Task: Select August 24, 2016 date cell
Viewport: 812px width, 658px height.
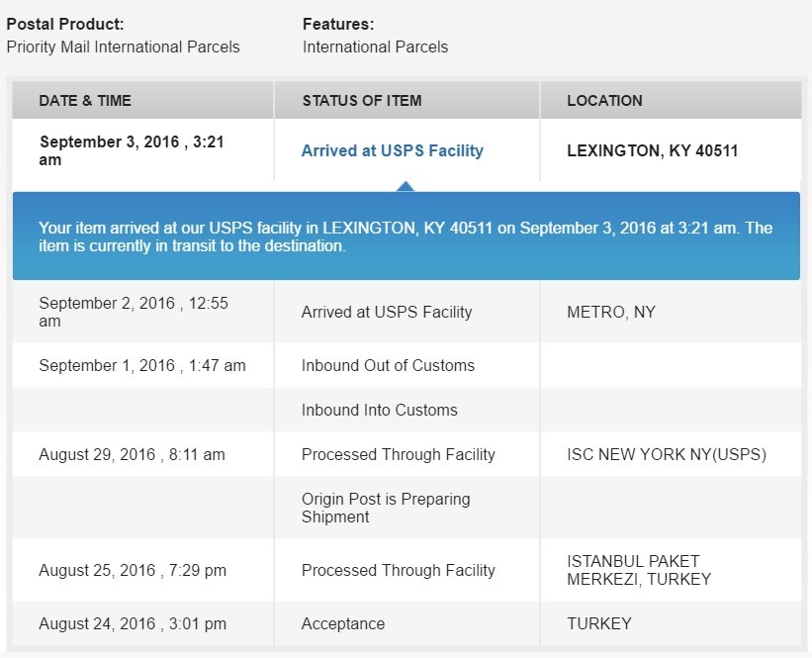Action: (x=133, y=623)
